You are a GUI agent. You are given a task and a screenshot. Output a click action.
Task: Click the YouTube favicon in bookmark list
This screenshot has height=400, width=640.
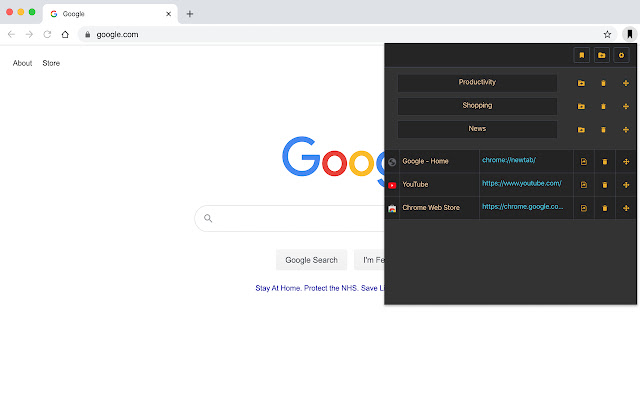point(392,185)
